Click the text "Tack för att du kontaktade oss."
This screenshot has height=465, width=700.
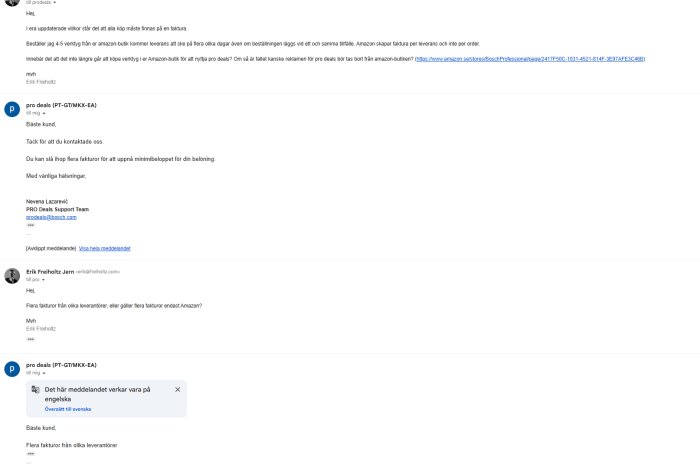coord(65,142)
